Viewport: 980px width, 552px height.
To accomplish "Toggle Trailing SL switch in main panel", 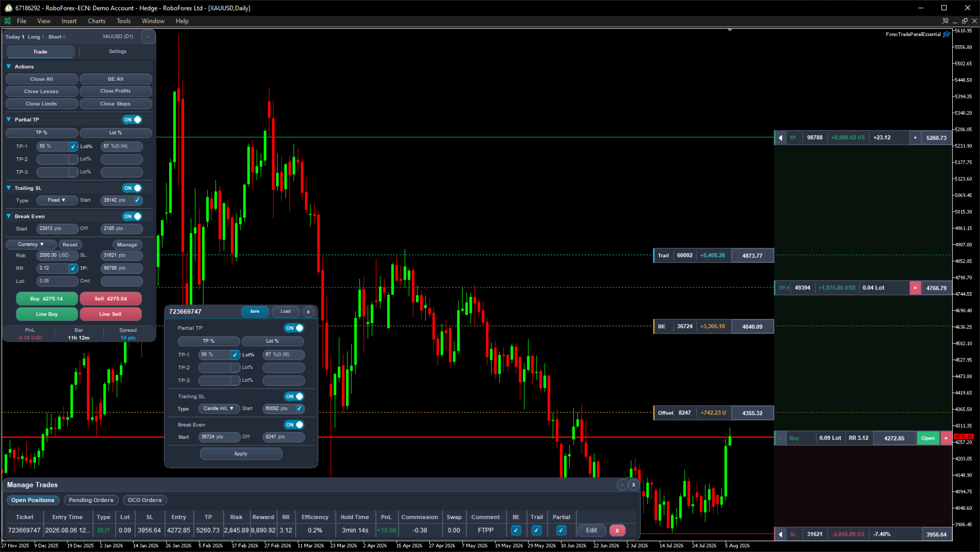I will [132, 188].
